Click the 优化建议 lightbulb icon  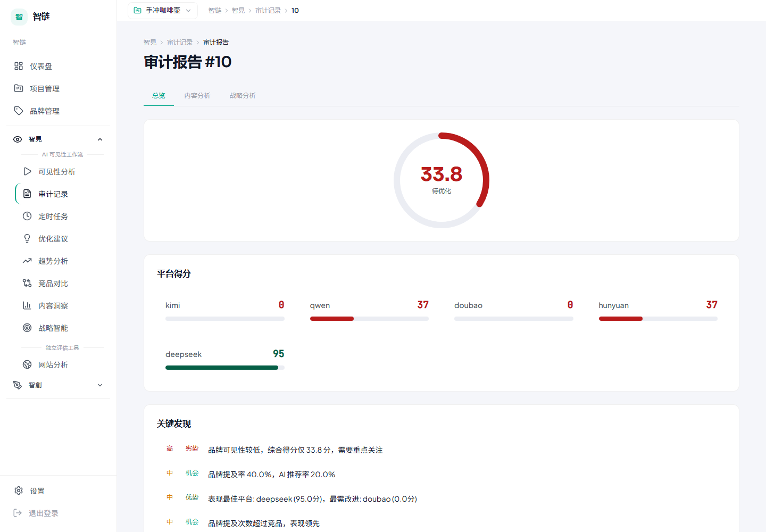[27, 238]
